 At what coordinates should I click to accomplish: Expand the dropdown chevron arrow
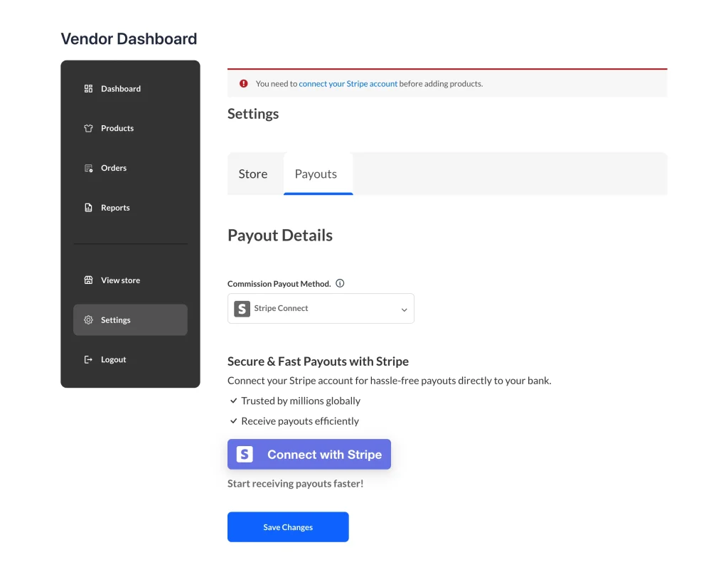pos(404,309)
